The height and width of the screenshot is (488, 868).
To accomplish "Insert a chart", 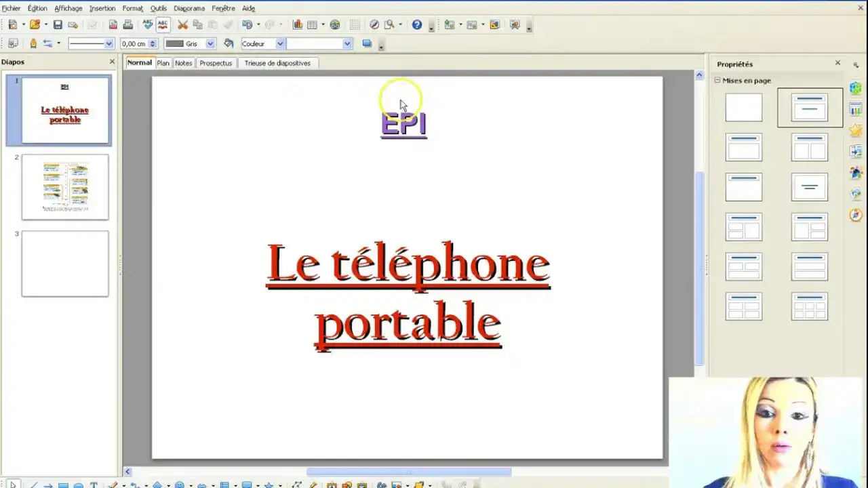I will click(x=297, y=24).
